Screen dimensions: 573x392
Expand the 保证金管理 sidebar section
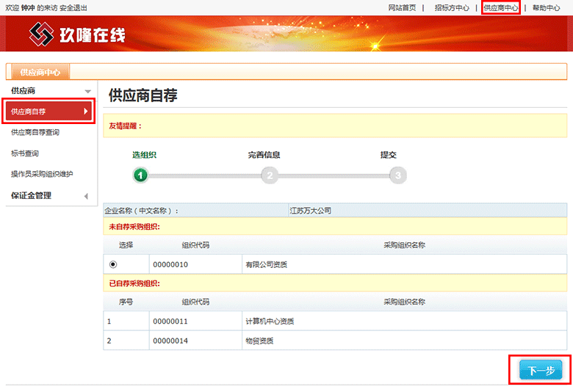[x=85, y=196]
